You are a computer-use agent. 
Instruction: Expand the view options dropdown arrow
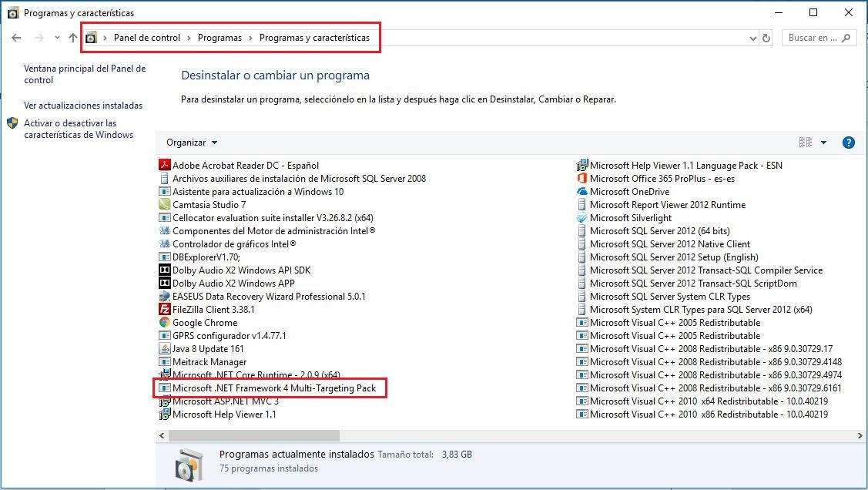pyautogui.click(x=824, y=143)
